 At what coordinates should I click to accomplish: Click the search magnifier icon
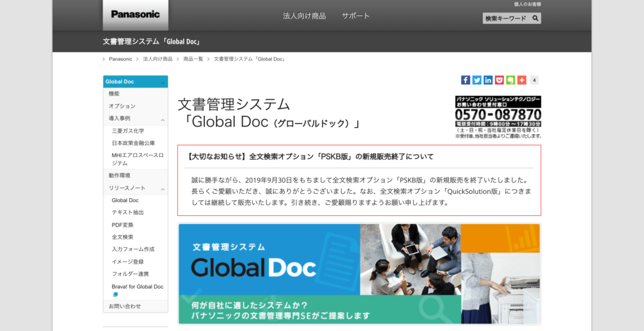coord(535,18)
